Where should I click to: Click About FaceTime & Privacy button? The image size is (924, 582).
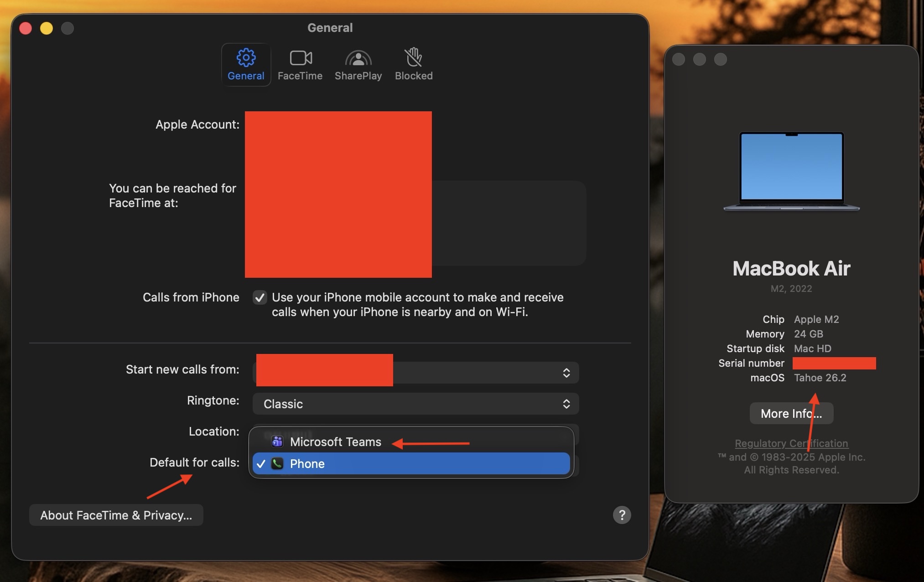click(116, 515)
